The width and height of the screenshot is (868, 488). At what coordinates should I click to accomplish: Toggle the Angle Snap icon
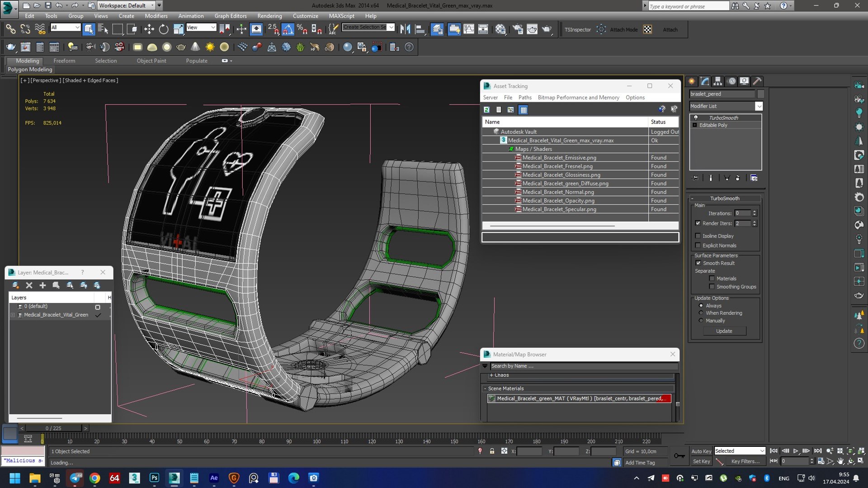click(288, 29)
